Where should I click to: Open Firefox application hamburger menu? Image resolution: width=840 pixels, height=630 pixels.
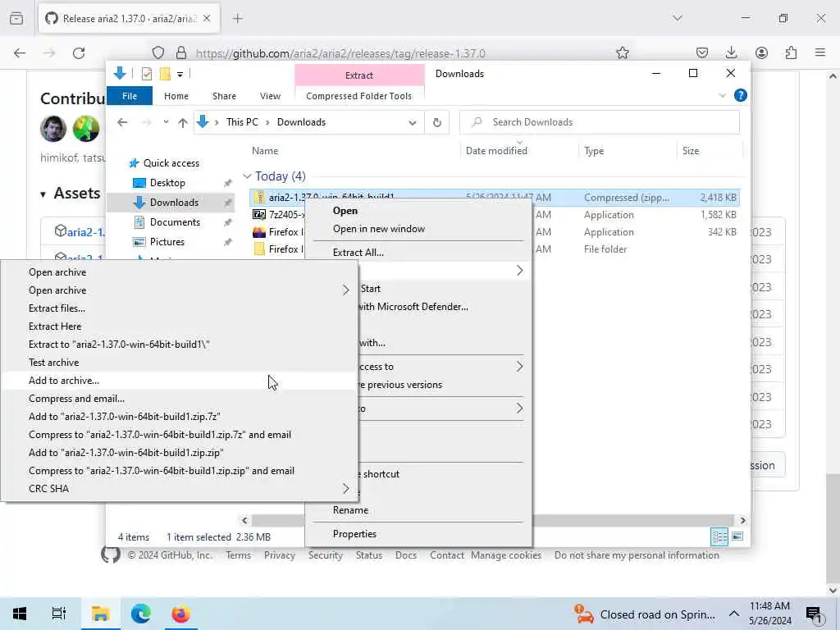[x=820, y=52]
